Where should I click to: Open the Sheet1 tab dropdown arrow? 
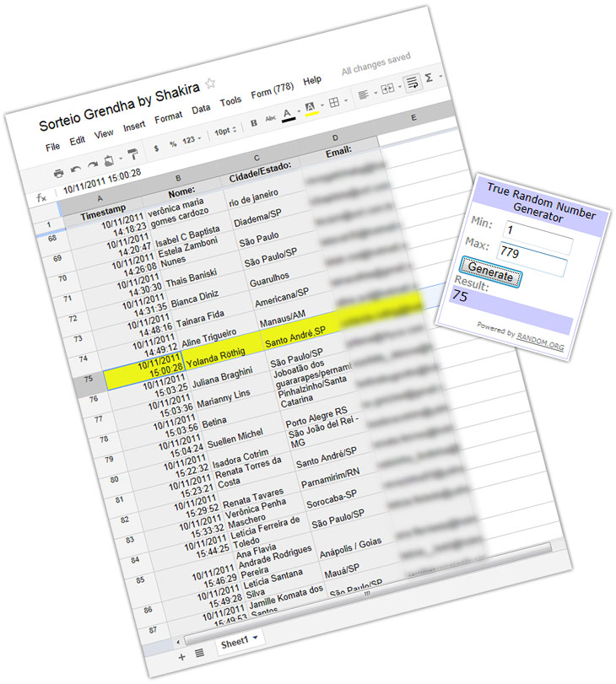[256, 638]
